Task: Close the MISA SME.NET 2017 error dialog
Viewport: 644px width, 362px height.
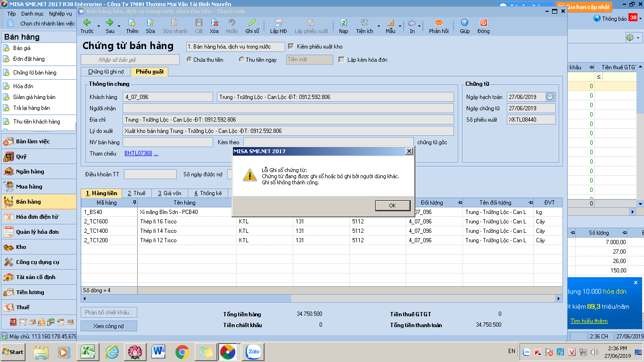Action: pyautogui.click(x=409, y=151)
